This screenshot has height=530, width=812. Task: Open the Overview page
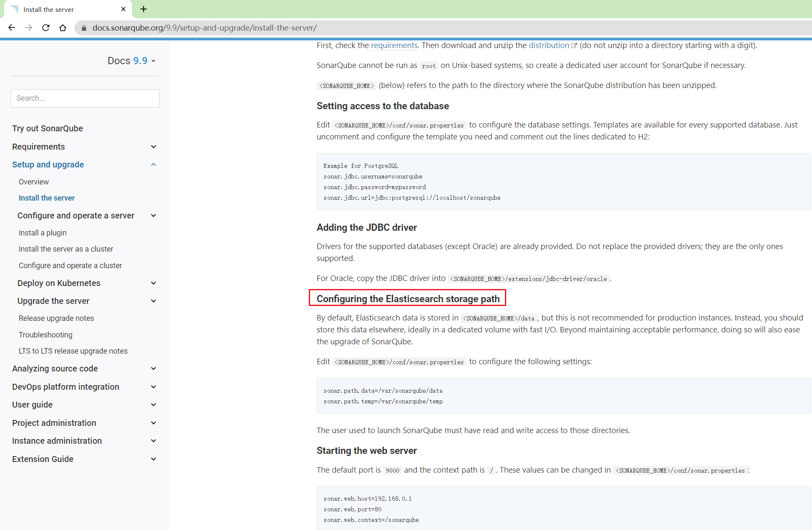tap(34, 182)
